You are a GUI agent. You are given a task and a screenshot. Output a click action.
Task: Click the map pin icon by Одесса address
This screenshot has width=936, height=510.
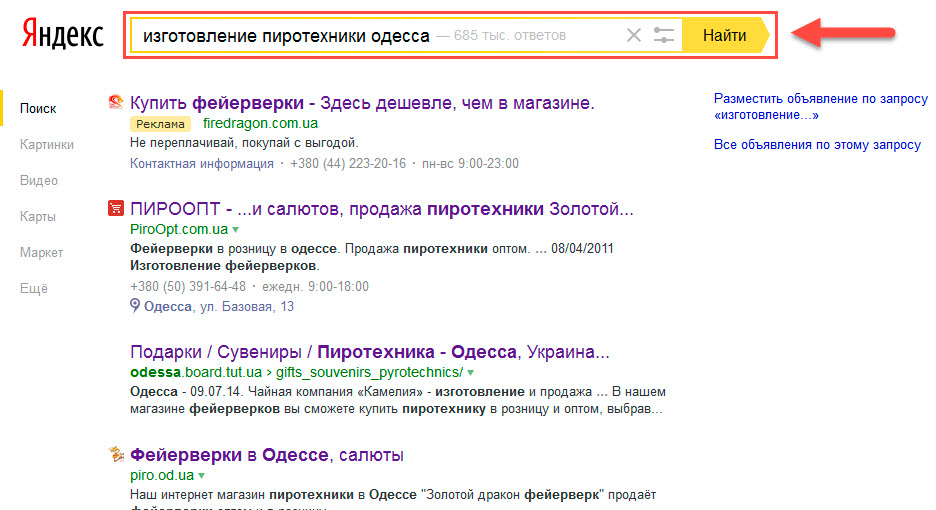[x=135, y=306]
